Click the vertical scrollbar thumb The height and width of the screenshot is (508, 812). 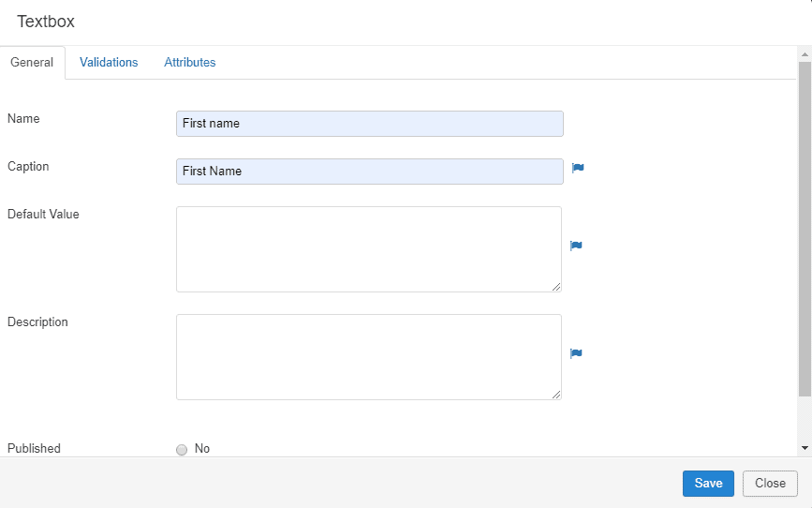tap(805, 229)
